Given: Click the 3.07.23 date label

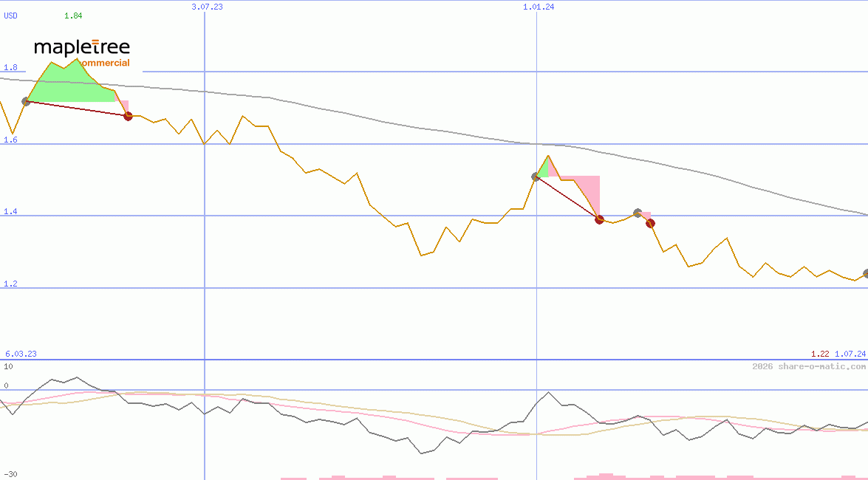Looking at the screenshot, I should click(207, 7).
